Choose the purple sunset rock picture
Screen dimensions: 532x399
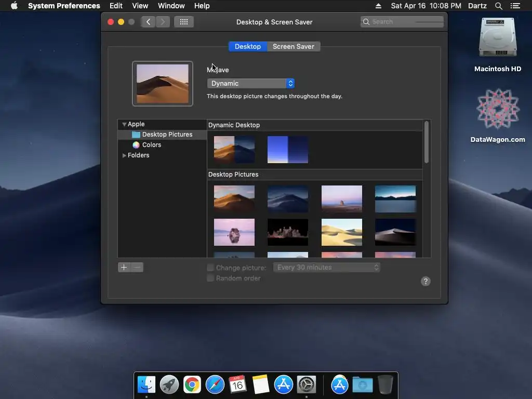point(342,199)
